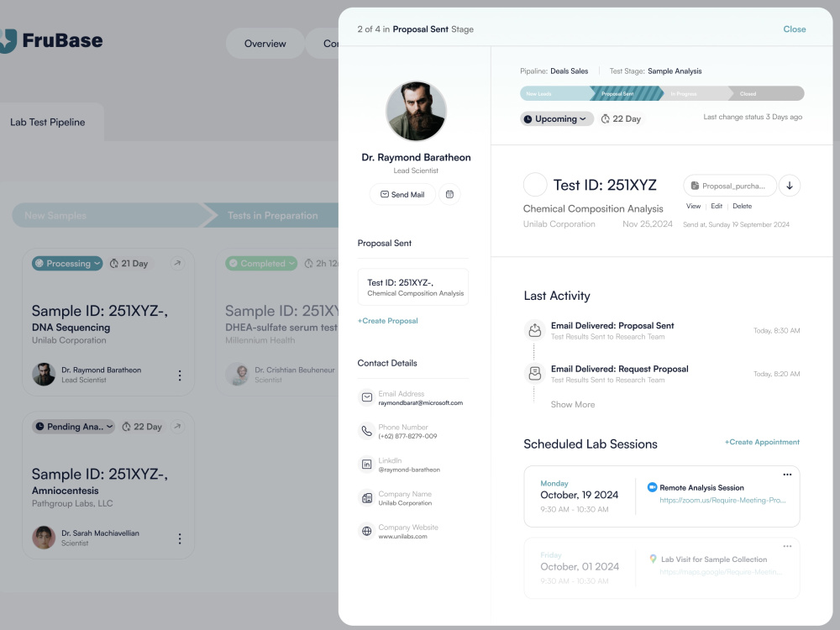Click the download arrow next to Proposal_purcha file
This screenshot has width=840, height=630.
tap(790, 185)
